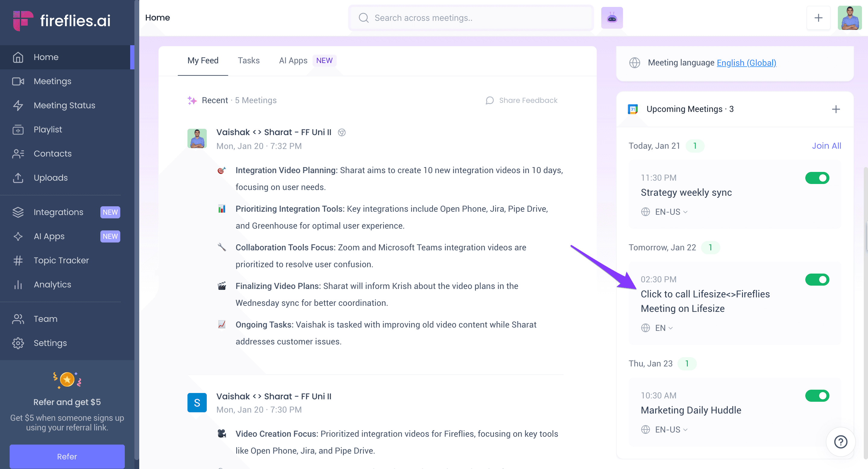The height and width of the screenshot is (469, 868).
Task: Focus the Search across meetings field
Action: 471,18
